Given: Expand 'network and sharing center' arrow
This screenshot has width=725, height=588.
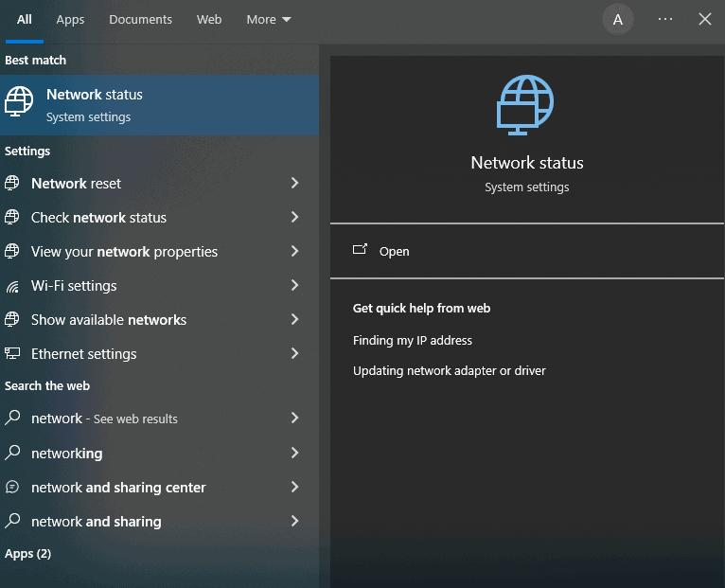Looking at the screenshot, I should 294,488.
